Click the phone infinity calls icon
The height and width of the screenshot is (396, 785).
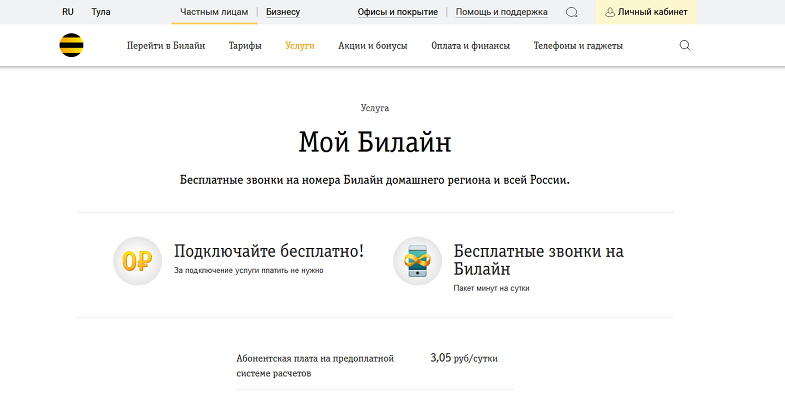[x=417, y=261]
